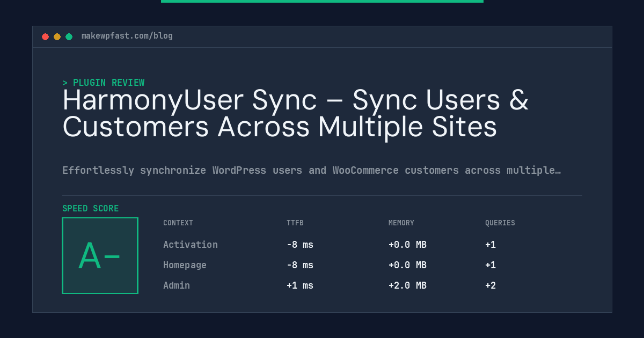Click Activation queries value +1
This screenshot has width=644, height=338.
coord(491,245)
